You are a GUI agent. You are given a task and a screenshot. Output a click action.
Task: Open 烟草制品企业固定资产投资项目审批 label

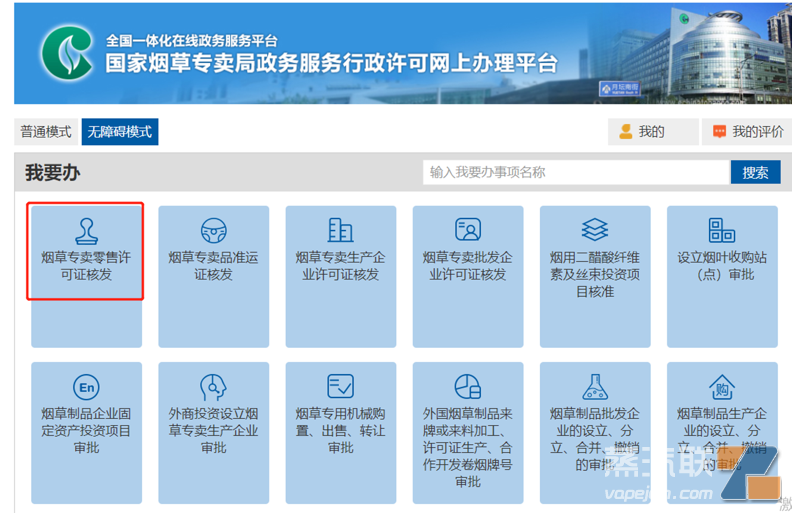86,431
